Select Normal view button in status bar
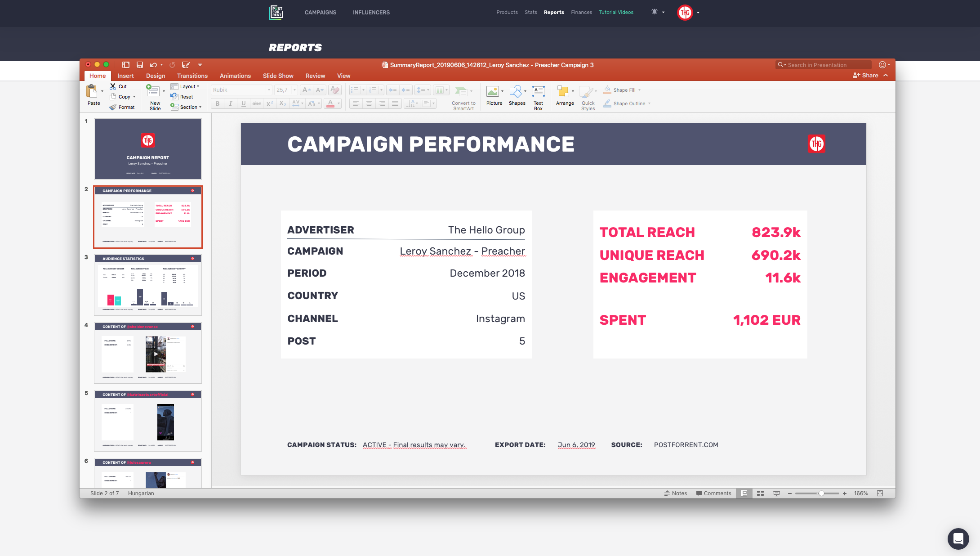The image size is (980, 556). point(744,493)
